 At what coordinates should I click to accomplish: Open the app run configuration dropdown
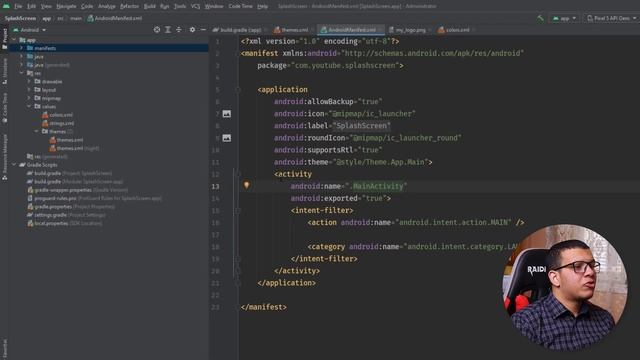pos(564,18)
